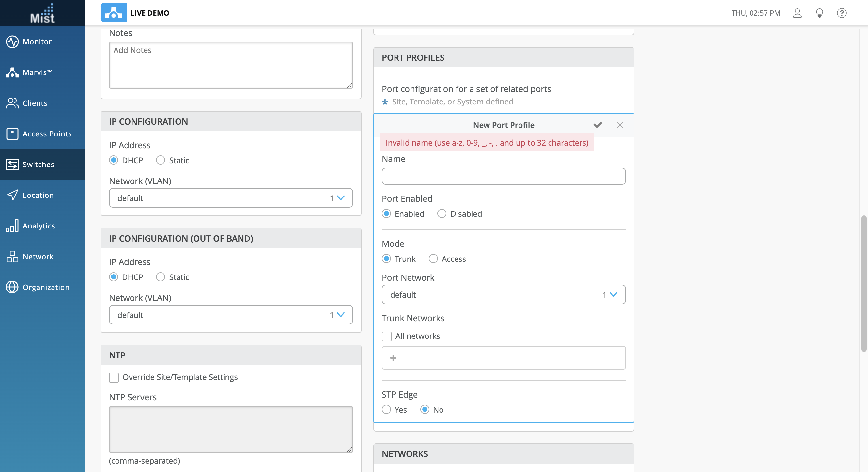Click the lightbulb what's new icon
Viewport: 868px width, 472px height.
pos(819,13)
